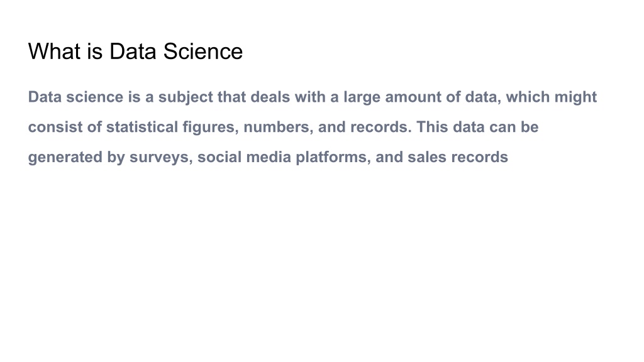This screenshot has height=362, width=644.
Task: Click the words 'which might' ending line one
Action: [551, 97]
